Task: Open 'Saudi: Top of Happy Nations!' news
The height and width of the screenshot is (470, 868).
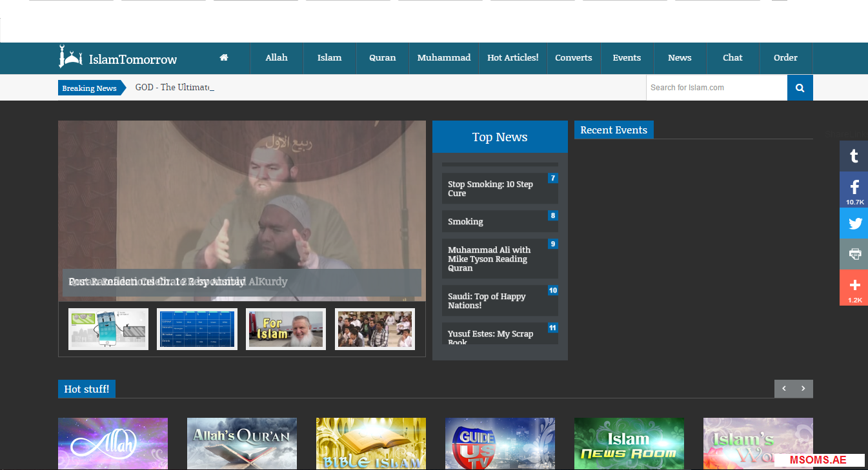Action: click(487, 300)
